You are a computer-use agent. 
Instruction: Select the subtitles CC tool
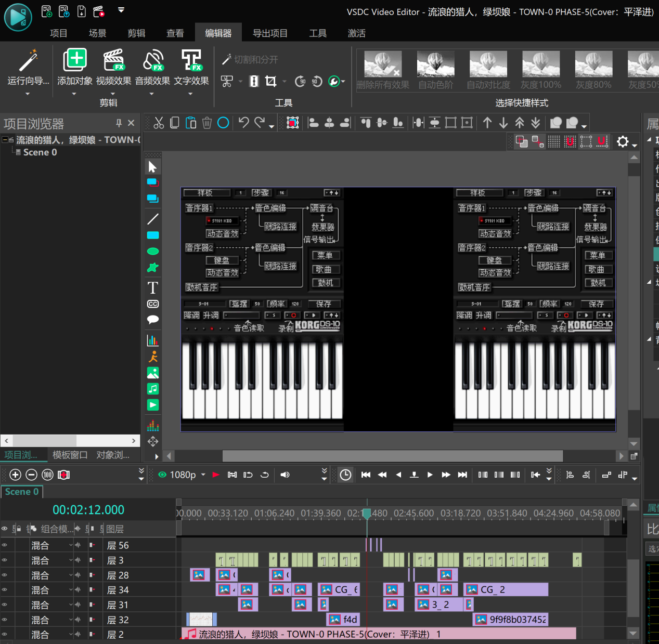click(153, 304)
